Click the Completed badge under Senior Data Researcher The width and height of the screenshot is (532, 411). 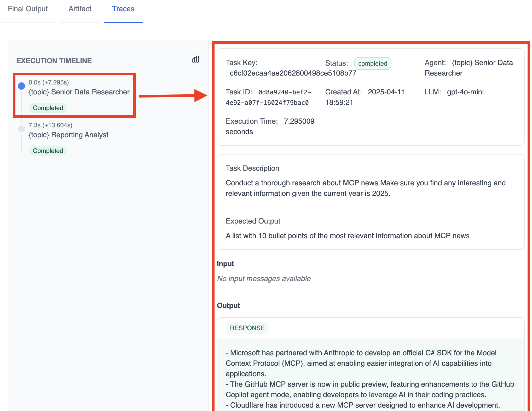48,108
